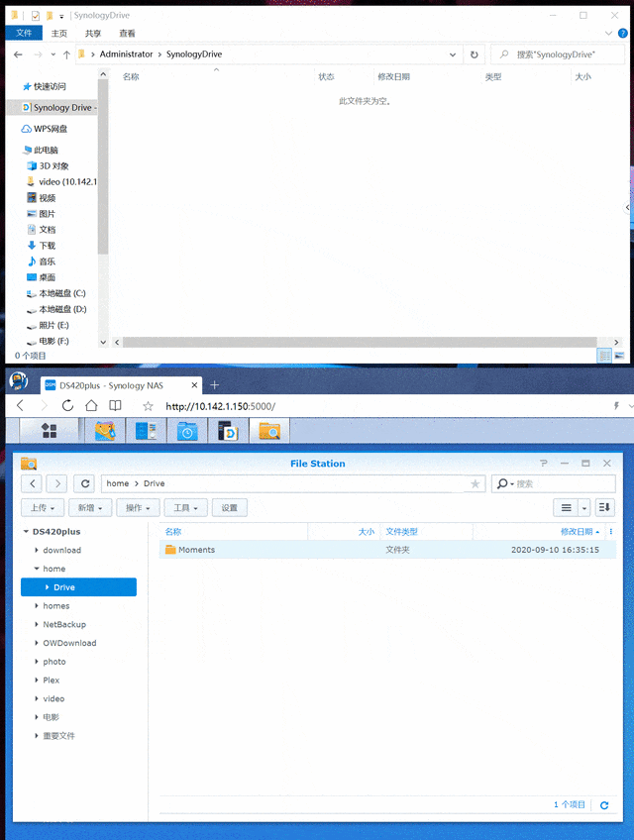Go to the browser home page
This screenshot has width=634, height=840.
pyautogui.click(x=92, y=405)
